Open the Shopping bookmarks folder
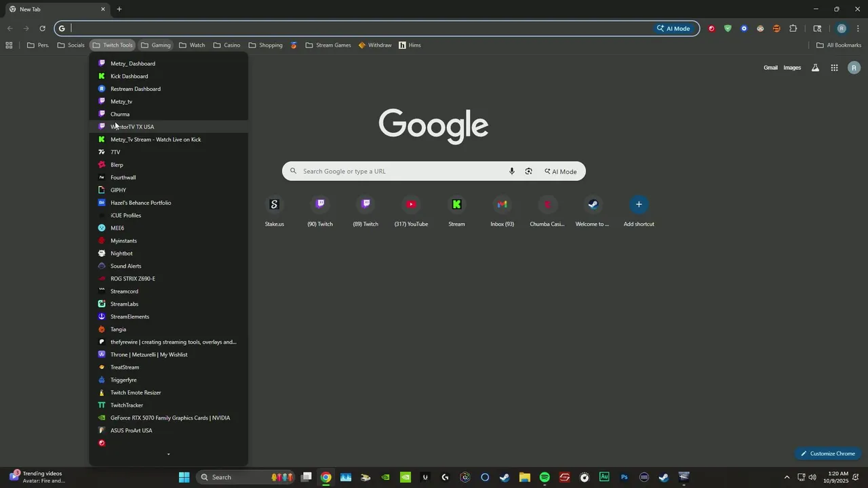The image size is (868, 488). tap(266, 45)
